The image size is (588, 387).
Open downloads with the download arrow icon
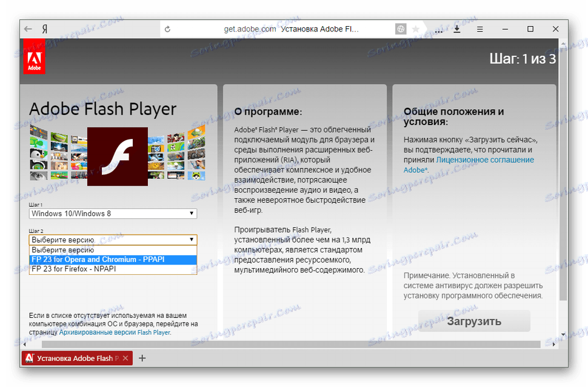pyautogui.click(x=456, y=29)
